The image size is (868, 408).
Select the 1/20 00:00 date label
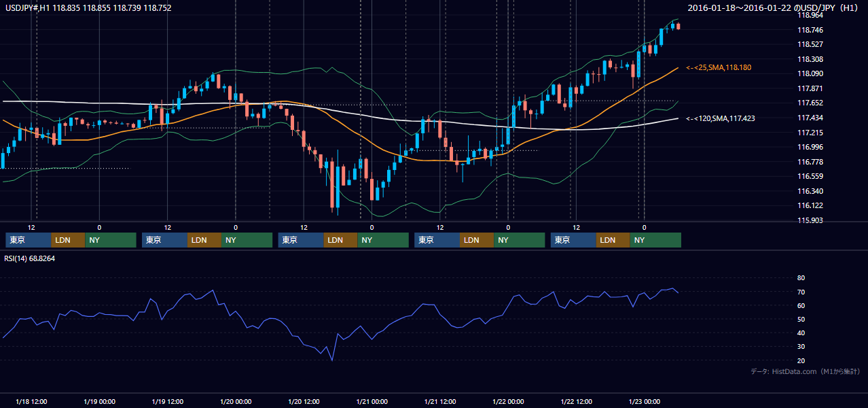(x=236, y=401)
